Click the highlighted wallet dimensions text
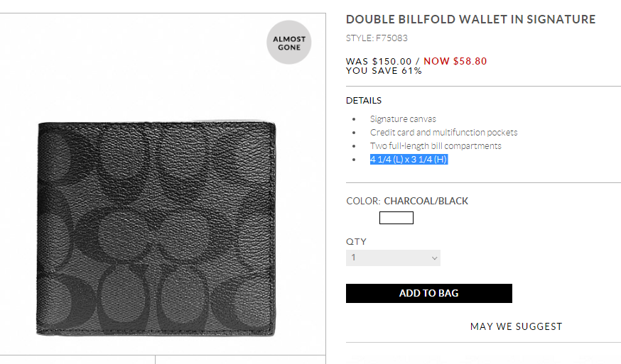Image resolution: width=621 pixels, height=364 pixels. [409, 160]
